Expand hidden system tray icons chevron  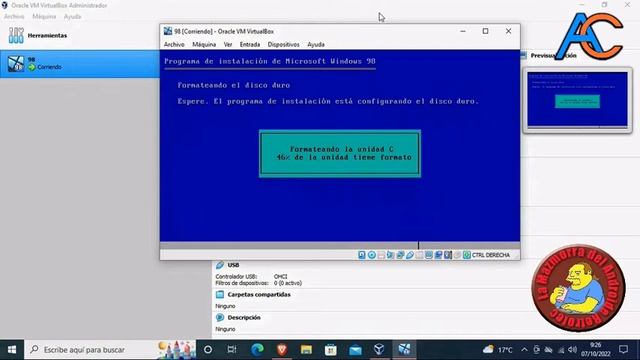[524, 350]
